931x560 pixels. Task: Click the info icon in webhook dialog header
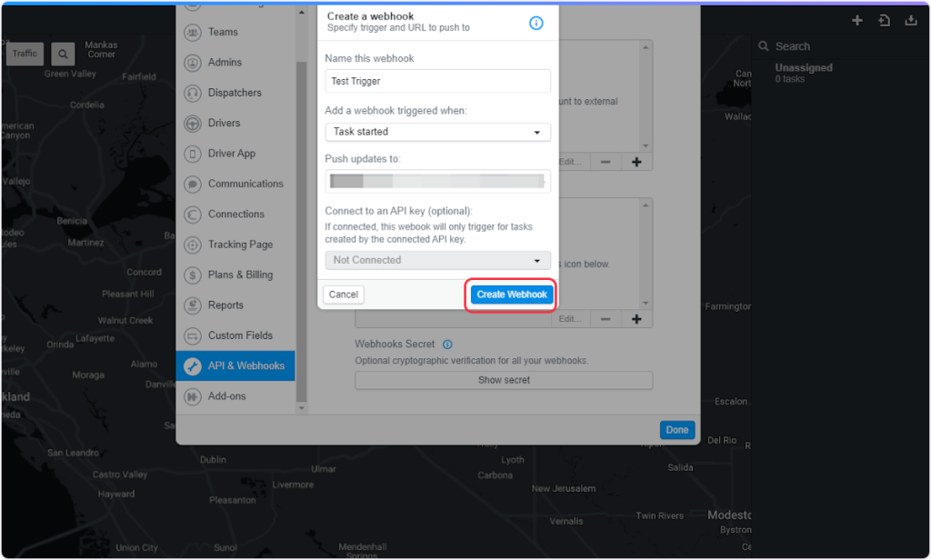pyautogui.click(x=536, y=23)
